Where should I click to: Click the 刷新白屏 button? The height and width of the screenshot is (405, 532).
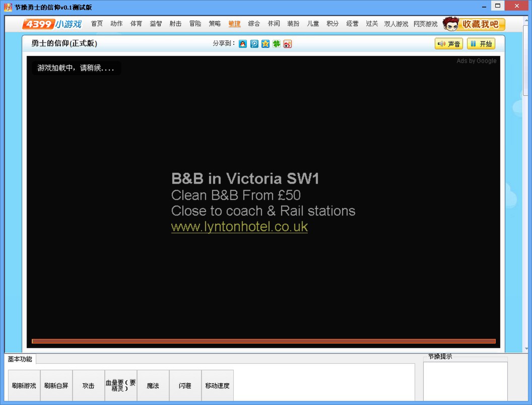[56, 385]
